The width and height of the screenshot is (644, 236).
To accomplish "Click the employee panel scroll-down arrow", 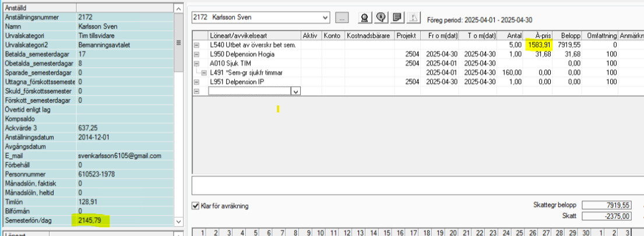I will (178, 222).
